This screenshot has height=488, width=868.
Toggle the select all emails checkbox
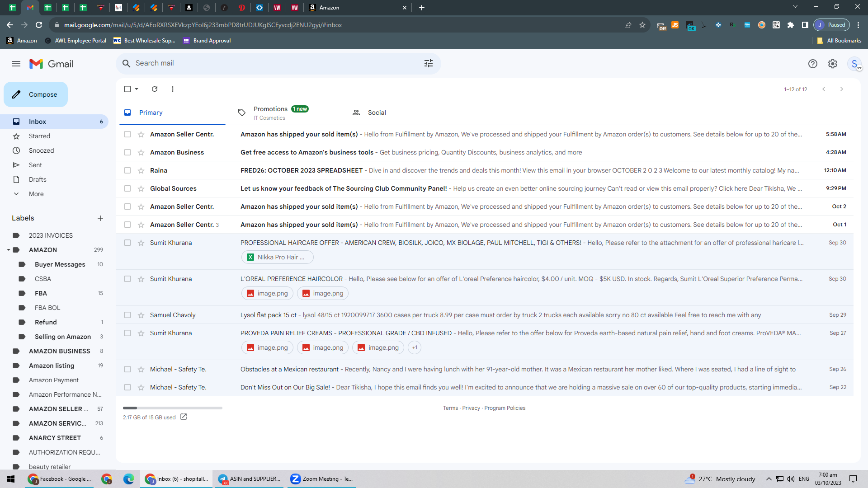(127, 89)
